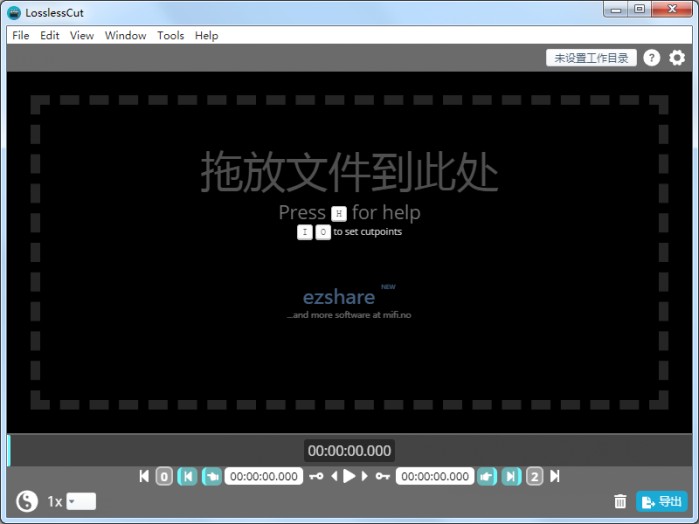Open the Help menu
Image resolution: width=699 pixels, height=524 pixels.
tap(206, 36)
